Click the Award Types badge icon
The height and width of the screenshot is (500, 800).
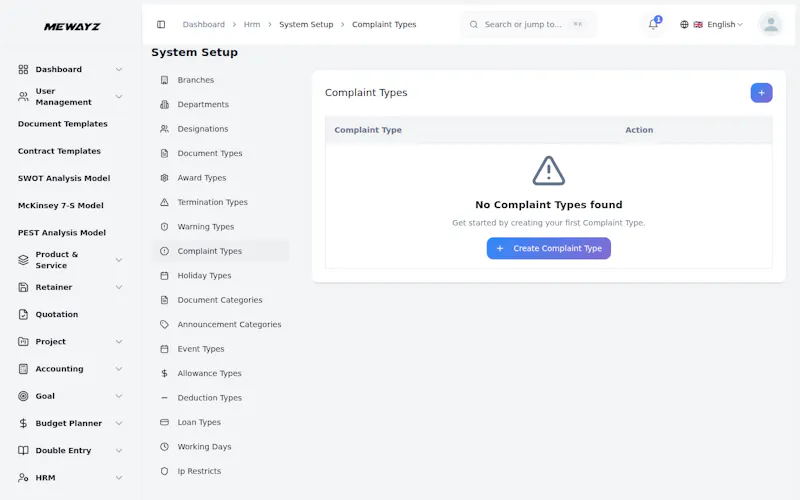pos(164,178)
